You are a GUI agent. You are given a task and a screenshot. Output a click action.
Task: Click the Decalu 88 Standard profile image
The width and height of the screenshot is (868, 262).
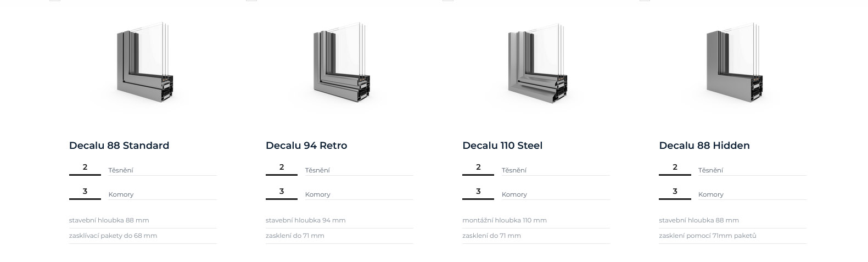[x=144, y=62]
